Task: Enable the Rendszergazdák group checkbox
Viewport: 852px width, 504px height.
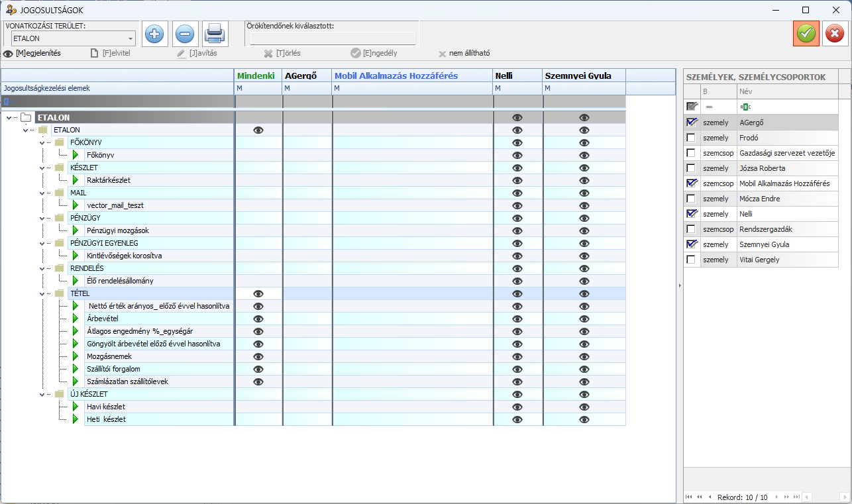Action: (692, 229)
